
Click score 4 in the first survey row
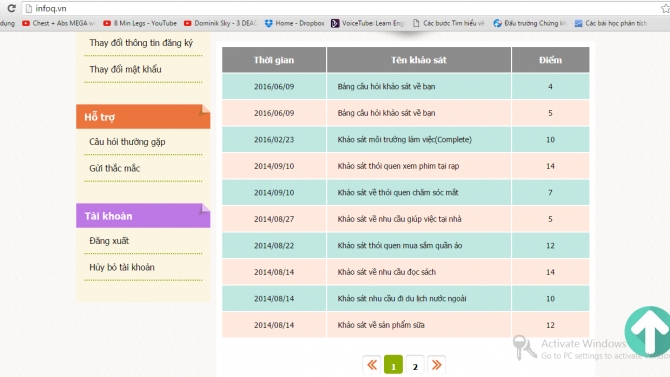(x=550, y=86)
